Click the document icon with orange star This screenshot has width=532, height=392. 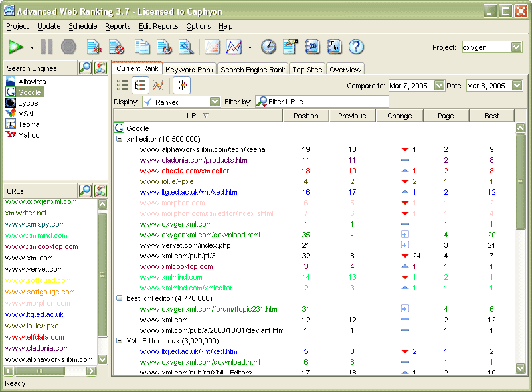tap(94, 47)
